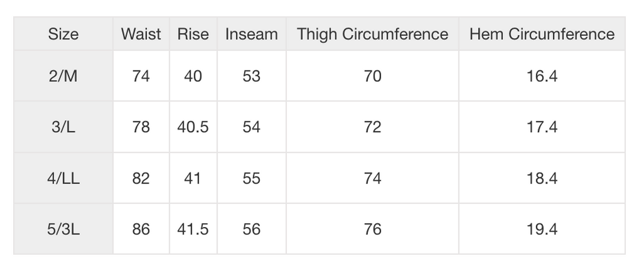Select inseam value 53

point(252,77)
